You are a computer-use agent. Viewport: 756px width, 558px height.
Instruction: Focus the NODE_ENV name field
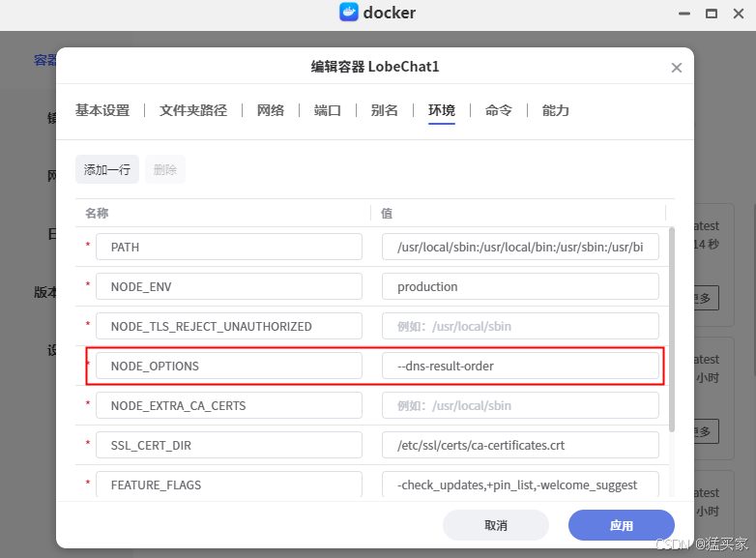click(x=229, y=286)
